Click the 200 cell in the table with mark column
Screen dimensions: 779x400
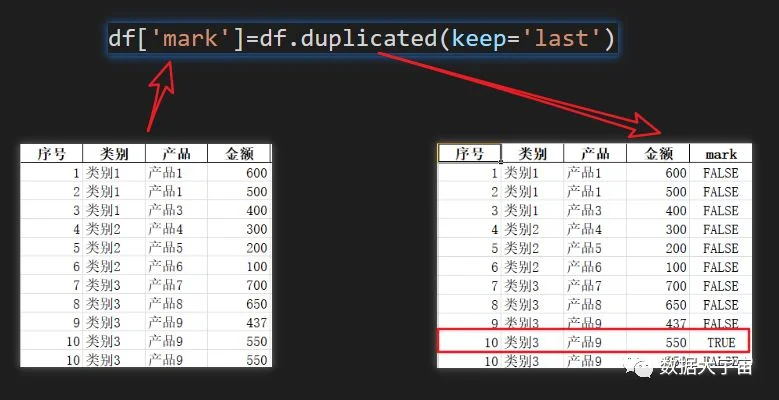point(658,248)
